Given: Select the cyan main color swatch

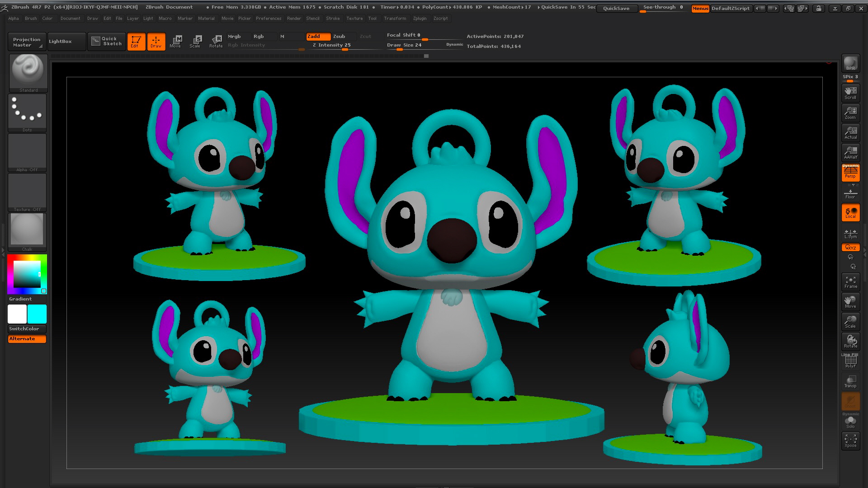Looking at the screenshot, I should pos(37,314).
